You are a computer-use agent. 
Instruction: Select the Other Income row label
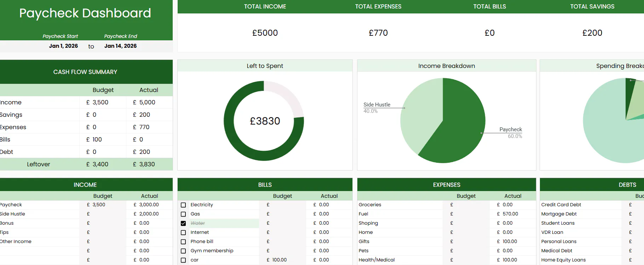(x=16, y=242)
